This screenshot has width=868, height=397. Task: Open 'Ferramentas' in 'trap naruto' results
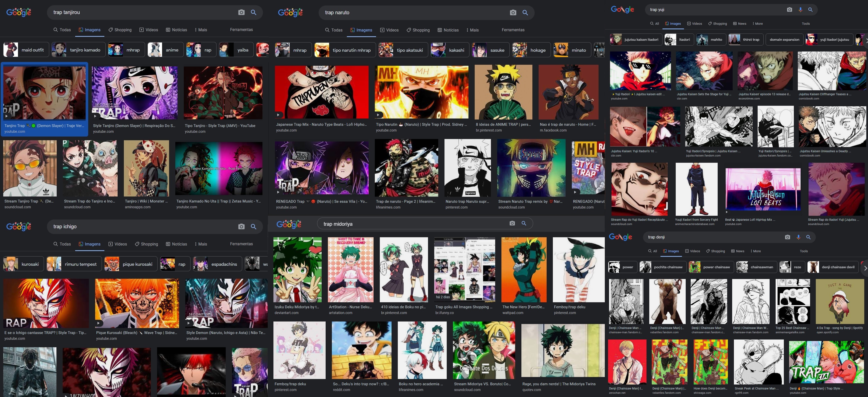[513, 30]
